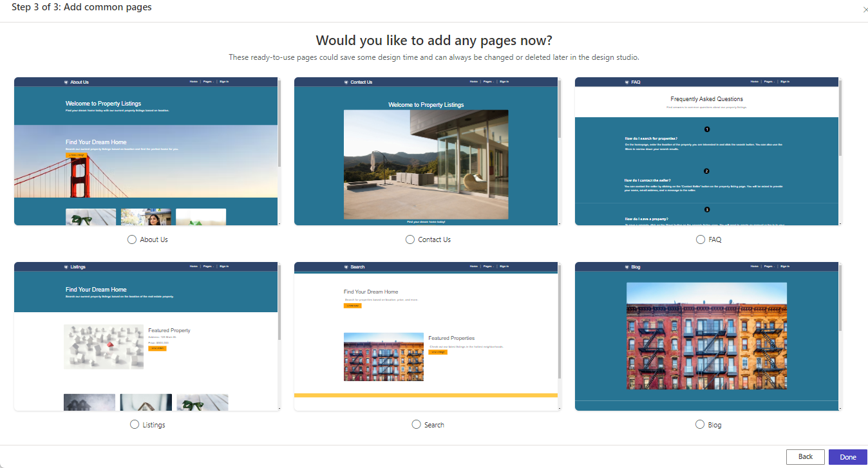Click 'Featured Properties' text in Search preview
868x468 pixels.
click(451, 338)
